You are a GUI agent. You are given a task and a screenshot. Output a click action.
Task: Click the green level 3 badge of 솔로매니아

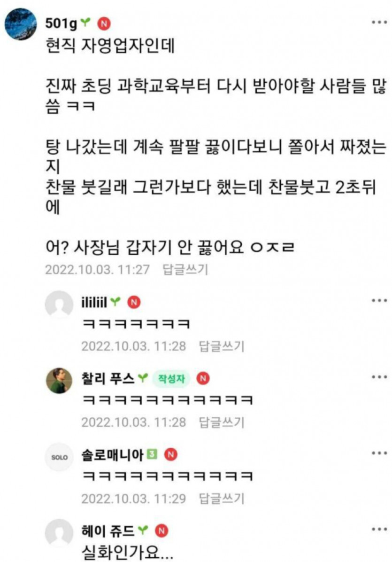(x=152, y=454)
